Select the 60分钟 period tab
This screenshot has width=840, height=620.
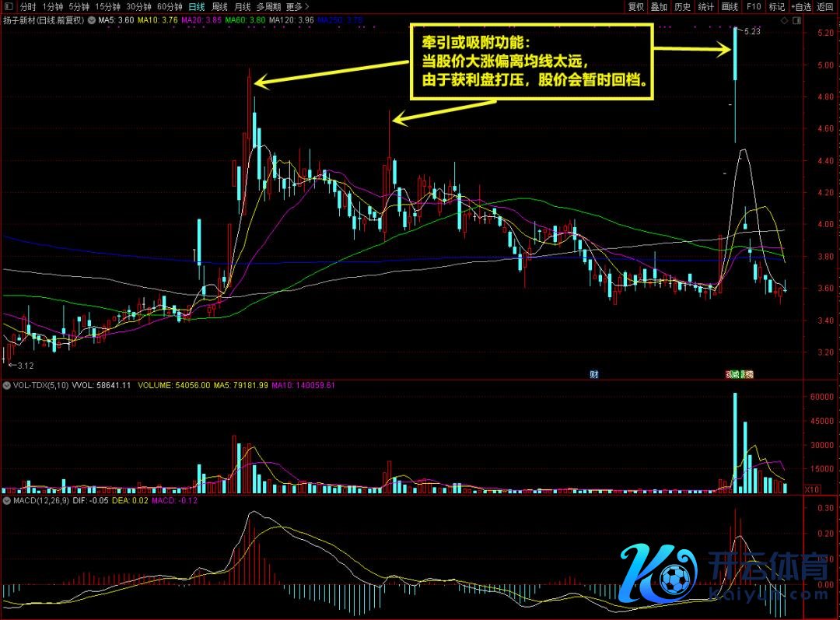point(170,6)
